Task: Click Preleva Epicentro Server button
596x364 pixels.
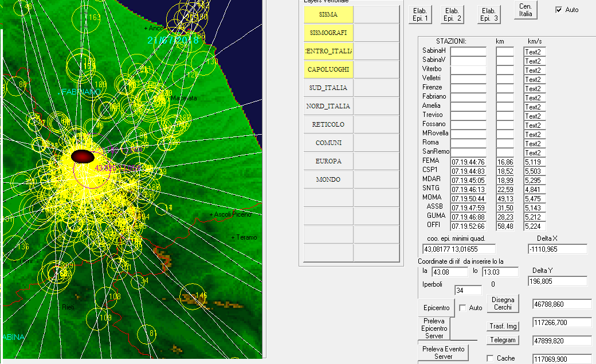Action: tap(434, 328)
